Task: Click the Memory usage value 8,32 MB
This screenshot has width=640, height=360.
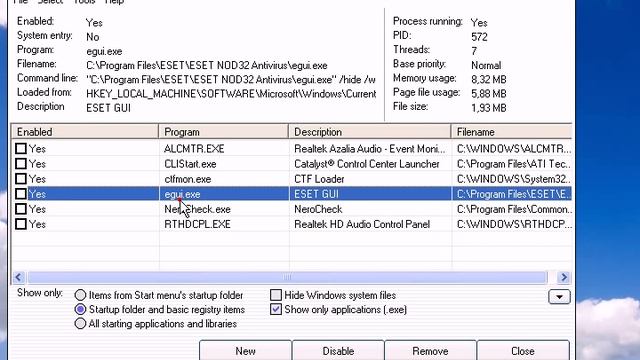Action: click(x=489, y=80)
